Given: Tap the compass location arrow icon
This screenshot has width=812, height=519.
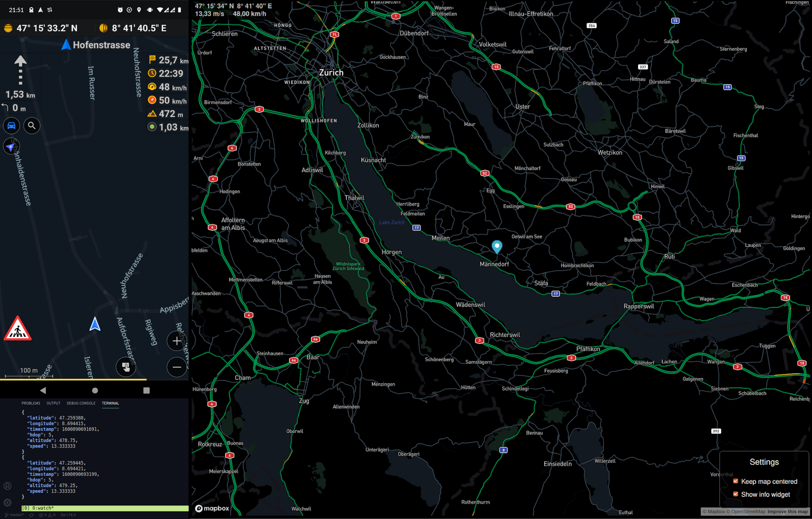Looking at the screenshot, I should pos(11,147).
